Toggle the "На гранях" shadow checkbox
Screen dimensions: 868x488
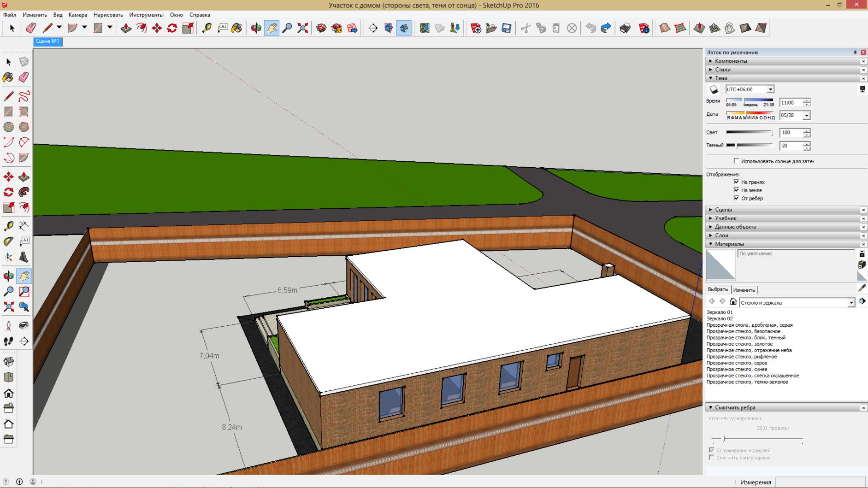tap(736, 182)
